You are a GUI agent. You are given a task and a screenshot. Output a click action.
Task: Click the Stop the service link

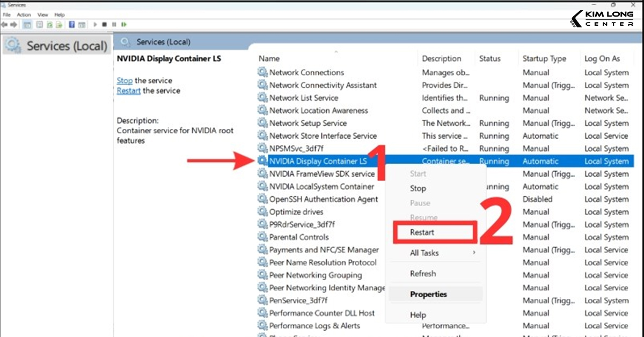125,80
